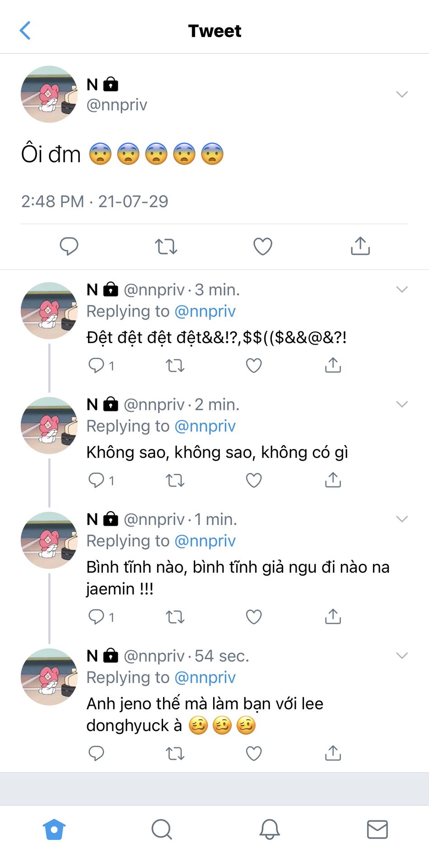Open the Messages envelope tab

377,830
